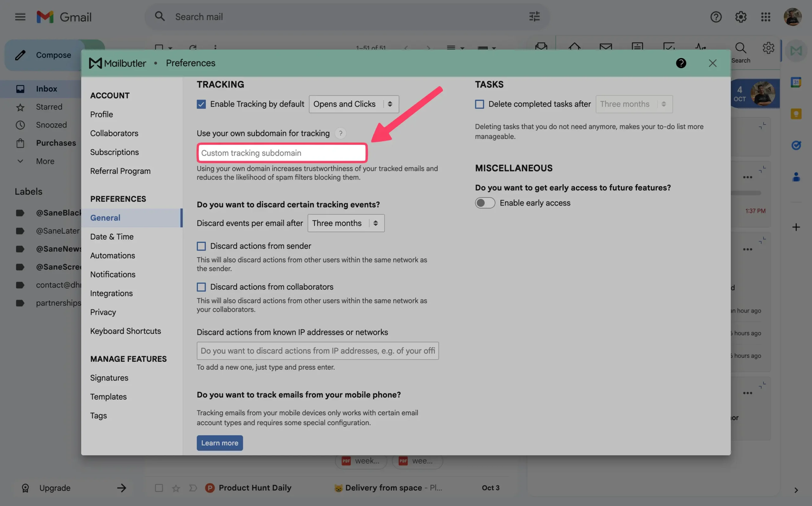Open search filter options icon
The width and height of the screenshot is (812, 506).
click(534, 16)
